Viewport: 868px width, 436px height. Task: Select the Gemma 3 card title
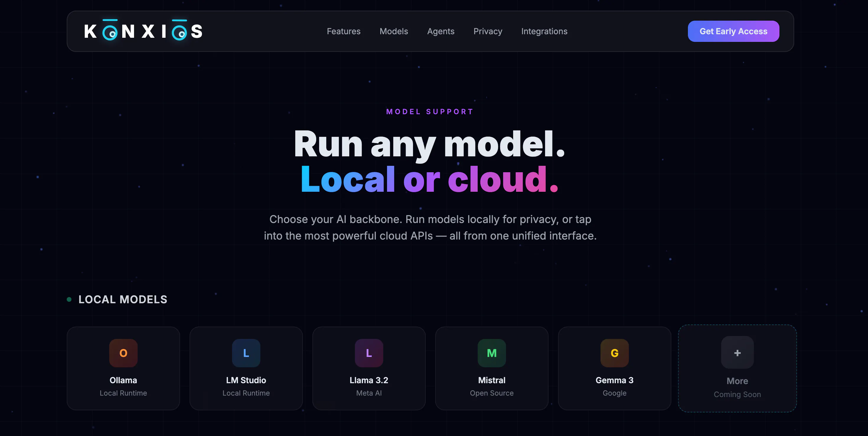pos(614,380)
